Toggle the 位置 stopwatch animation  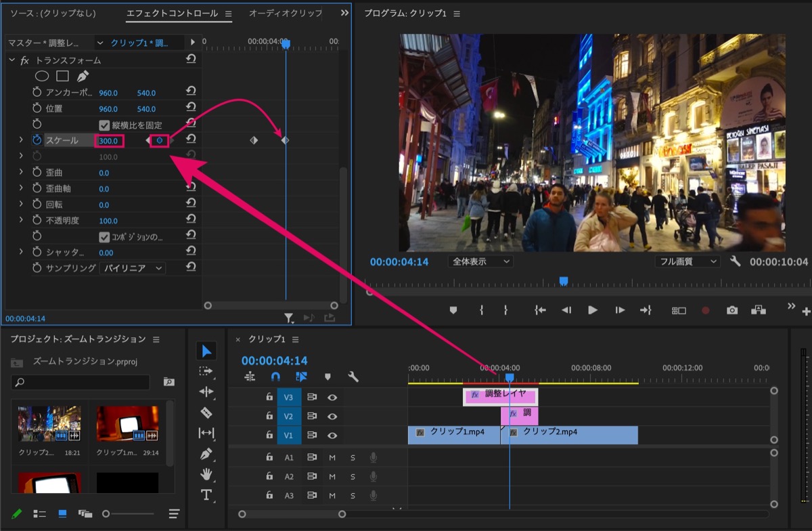pos(37,108)
